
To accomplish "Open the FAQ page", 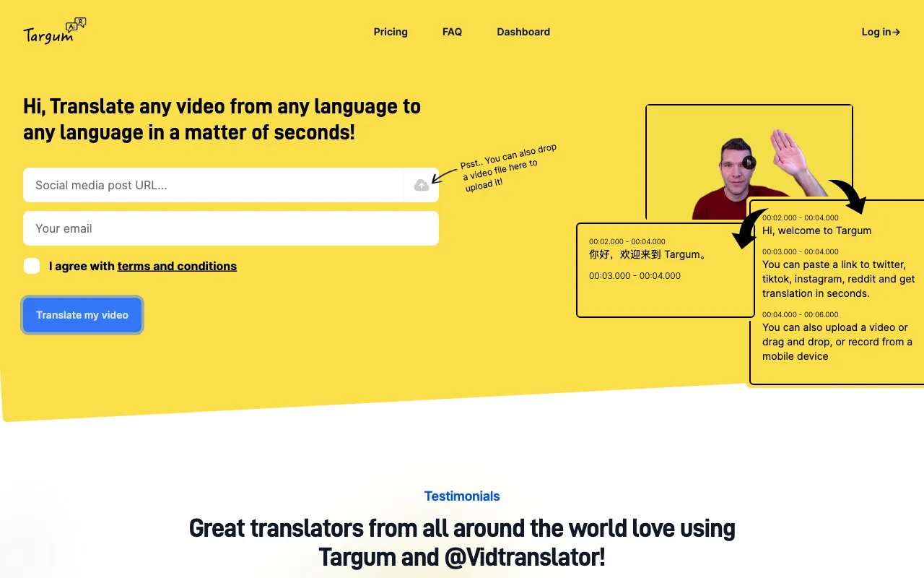I will [x=452, y=32].
